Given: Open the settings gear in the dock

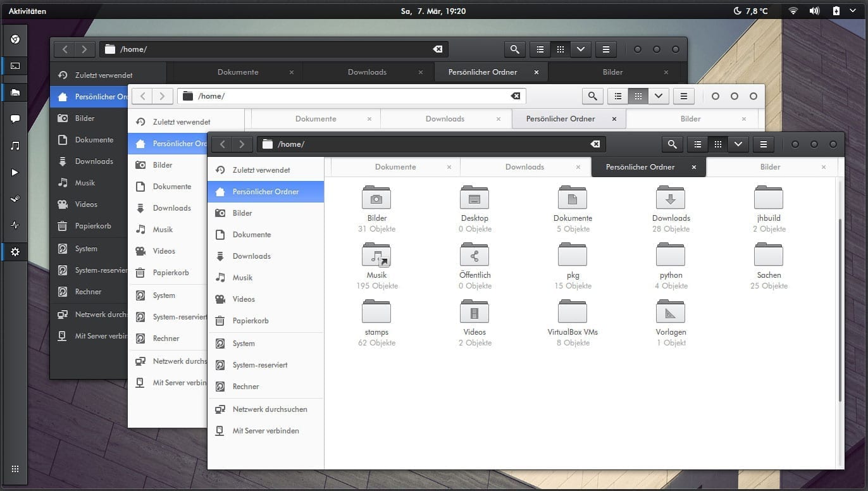Looking at the screenshot, I should 15,252.
